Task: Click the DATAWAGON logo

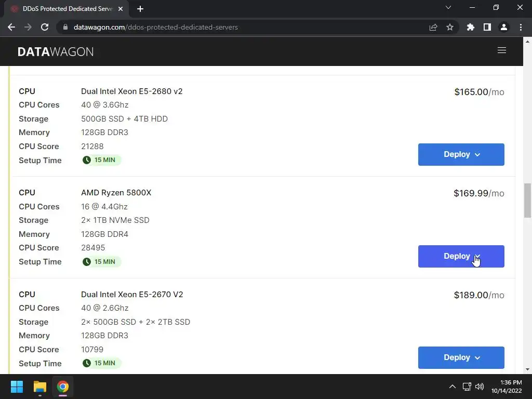Action: point(56,51)
